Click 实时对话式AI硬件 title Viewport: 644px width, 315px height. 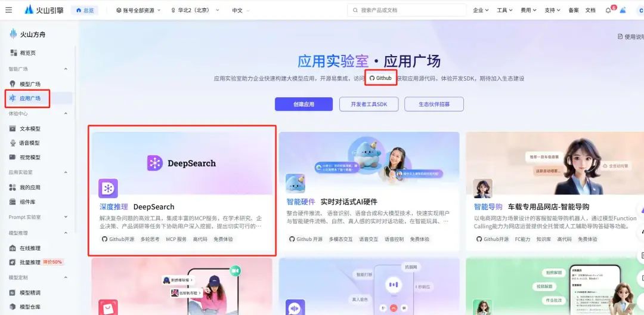point(349,202)
